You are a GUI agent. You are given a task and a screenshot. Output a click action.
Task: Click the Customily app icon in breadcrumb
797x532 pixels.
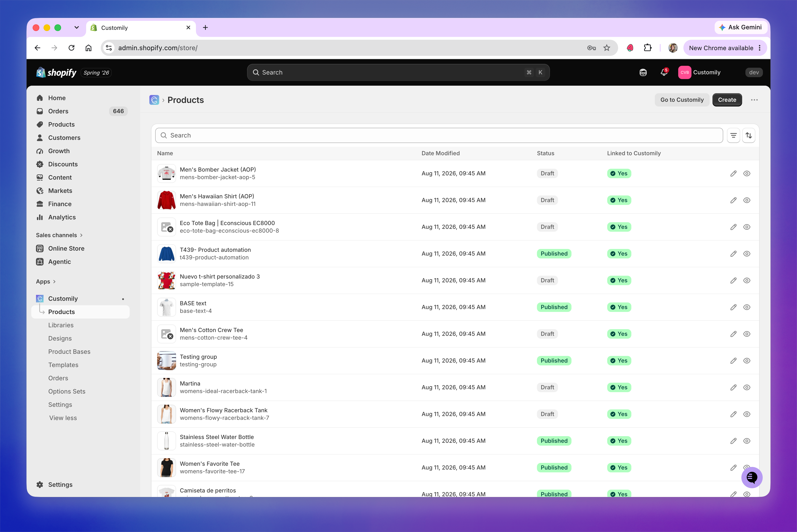[x=154, y=100]
